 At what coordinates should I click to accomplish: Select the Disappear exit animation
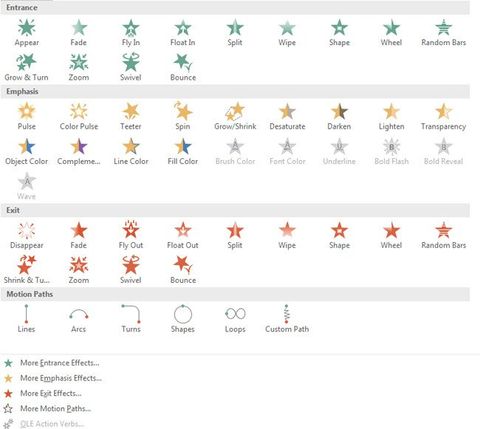pos(27,236)
